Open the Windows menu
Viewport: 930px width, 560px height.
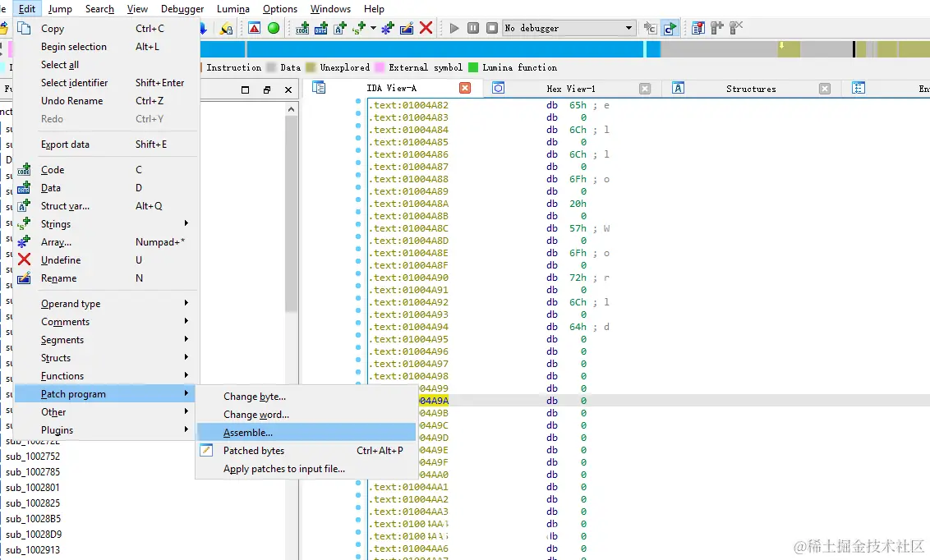[330, 9]
